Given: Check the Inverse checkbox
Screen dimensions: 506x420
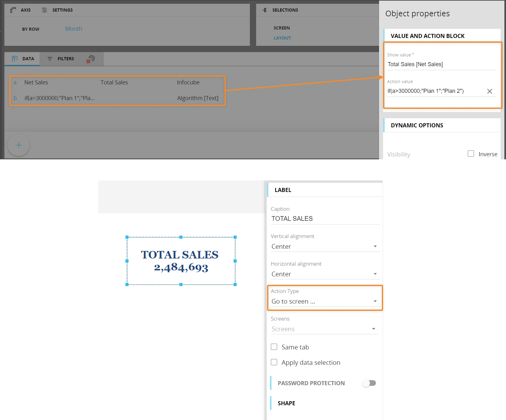Looking at the screenshot, I should [471, 154].
